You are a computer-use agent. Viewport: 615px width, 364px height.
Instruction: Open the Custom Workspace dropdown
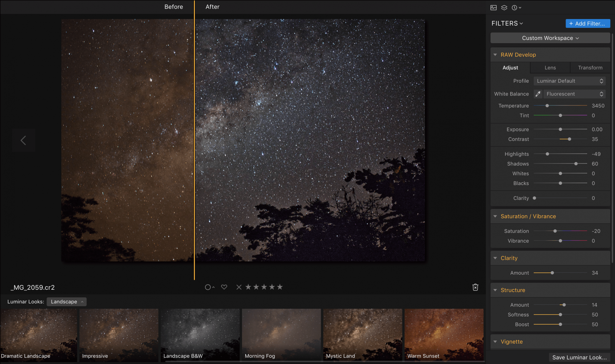pyautogui.click(x=549, y=38)
